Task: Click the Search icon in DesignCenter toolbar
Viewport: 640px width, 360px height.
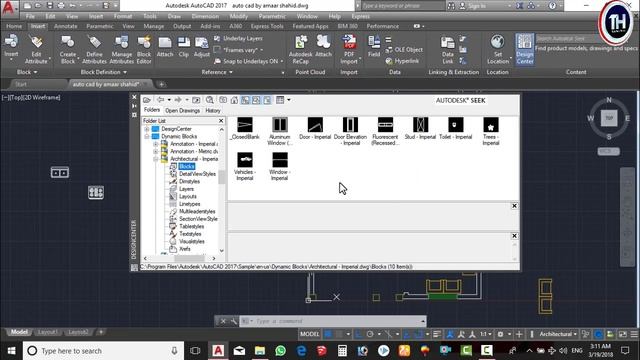Action: [x=209, y=100]
